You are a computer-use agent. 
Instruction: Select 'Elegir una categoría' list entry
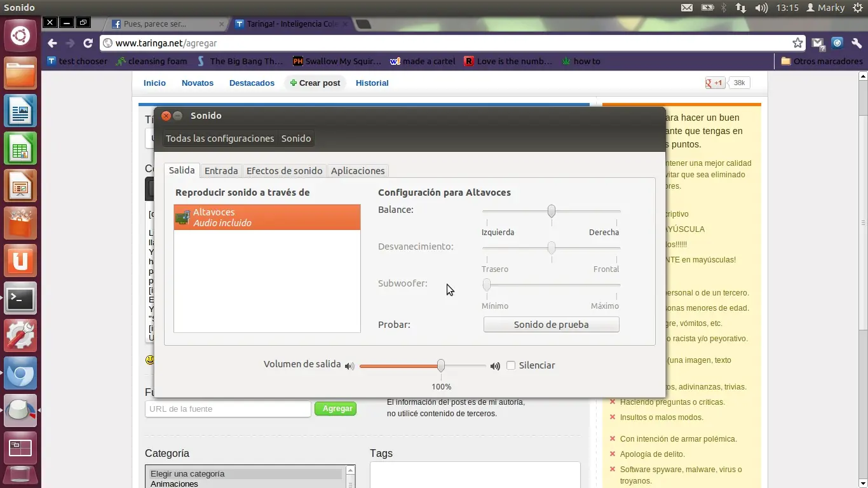(246, 474)
